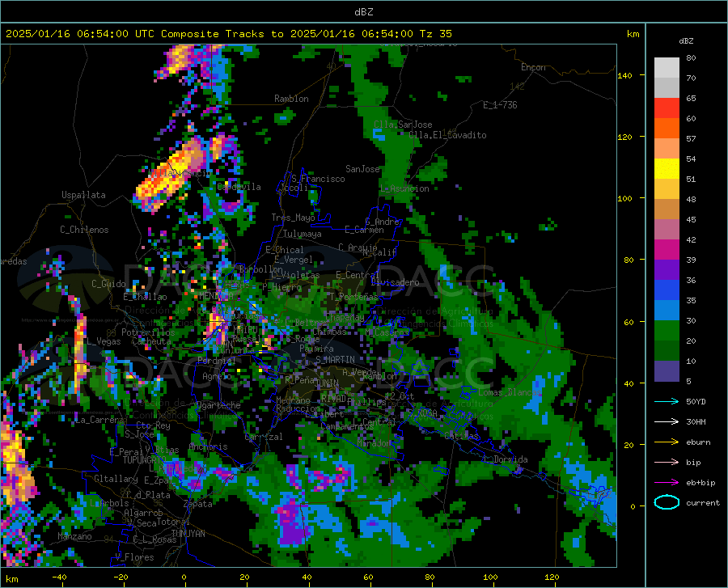728x588 pixels.
Task: Click the '50YD' legend label
Action: (696, 401)
